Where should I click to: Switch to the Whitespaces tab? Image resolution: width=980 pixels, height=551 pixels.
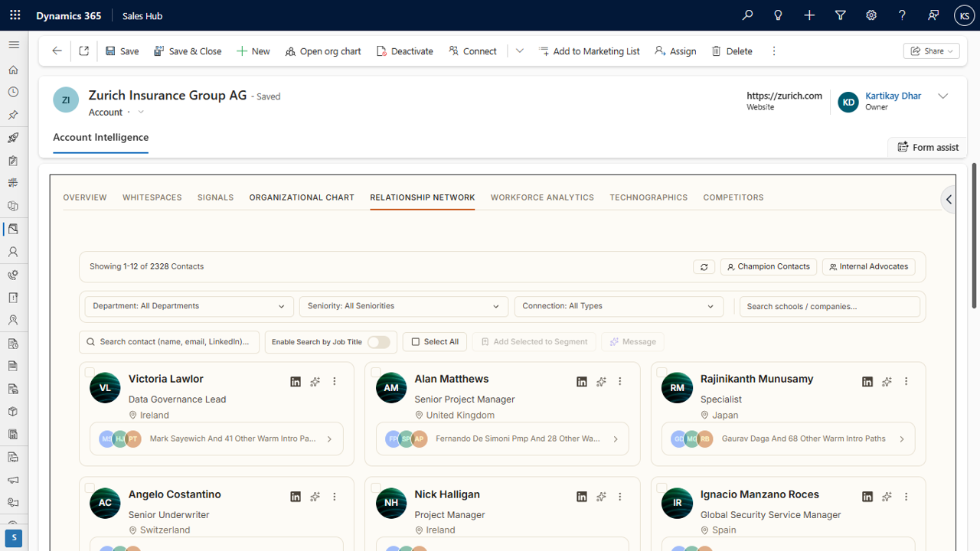pos(152,197)
